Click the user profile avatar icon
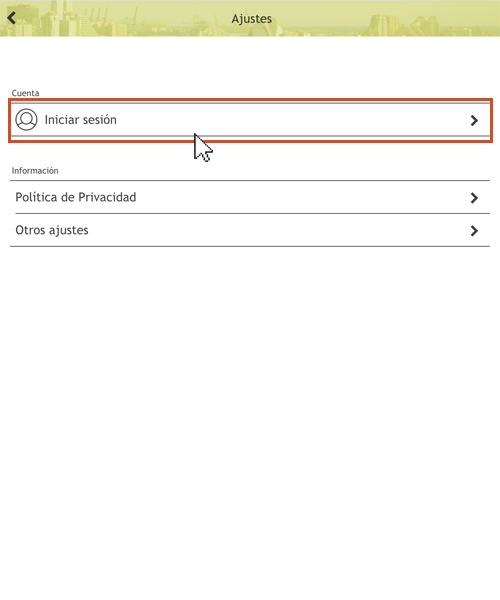 (26, 120)
